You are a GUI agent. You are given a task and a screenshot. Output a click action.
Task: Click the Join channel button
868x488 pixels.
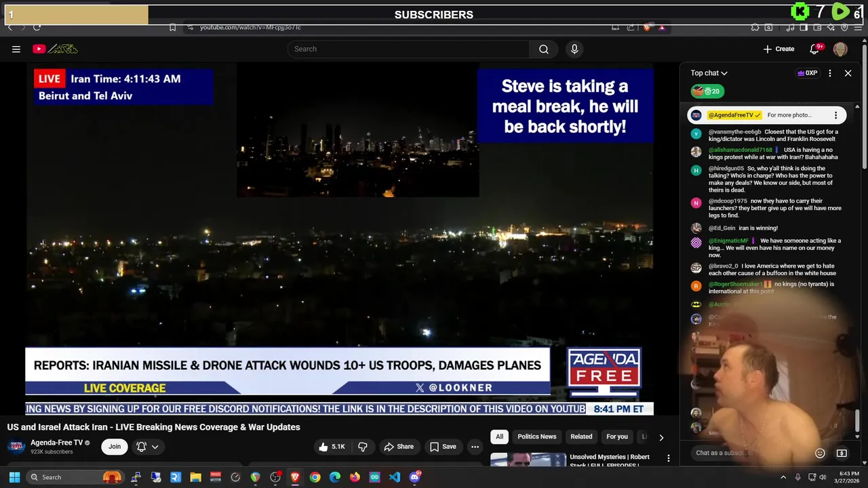pos(115,447)
